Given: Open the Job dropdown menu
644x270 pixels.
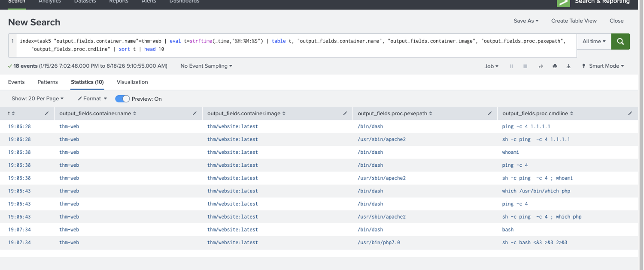Looking at the screenshot, I should point(492,66).
